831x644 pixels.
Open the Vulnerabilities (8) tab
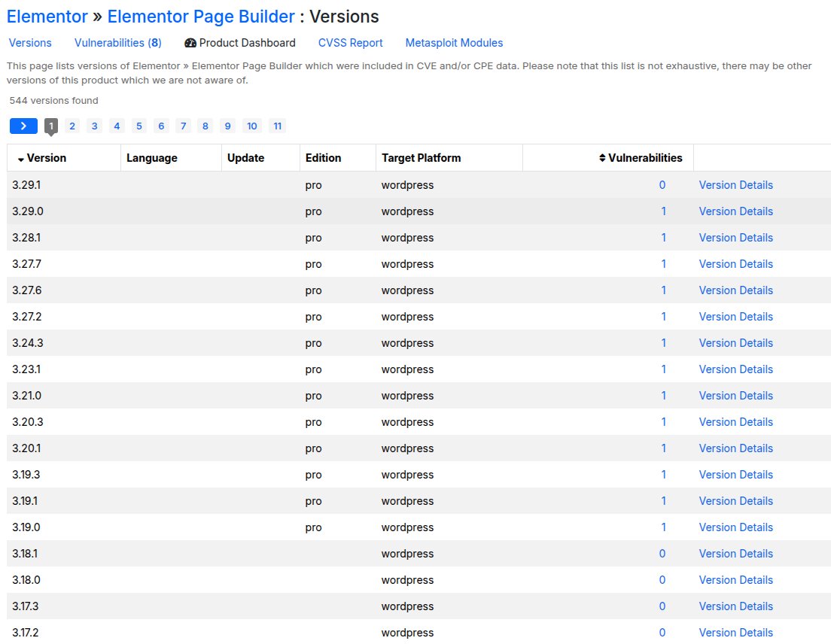(x=117, y=43)
